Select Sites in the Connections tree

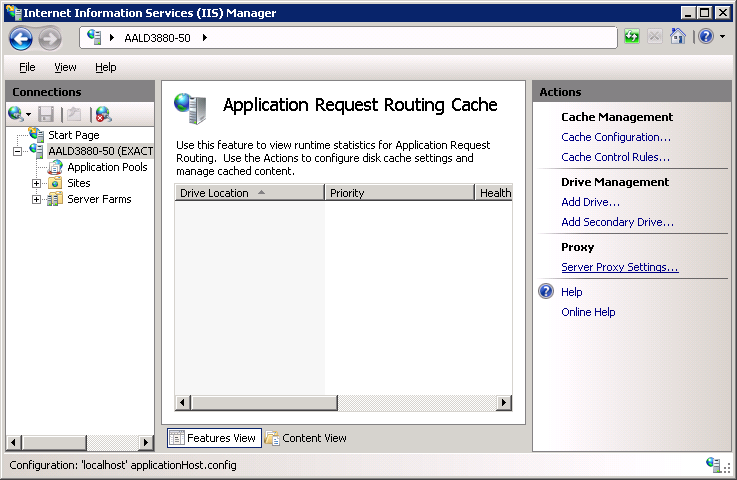click(x=78, y=183)
